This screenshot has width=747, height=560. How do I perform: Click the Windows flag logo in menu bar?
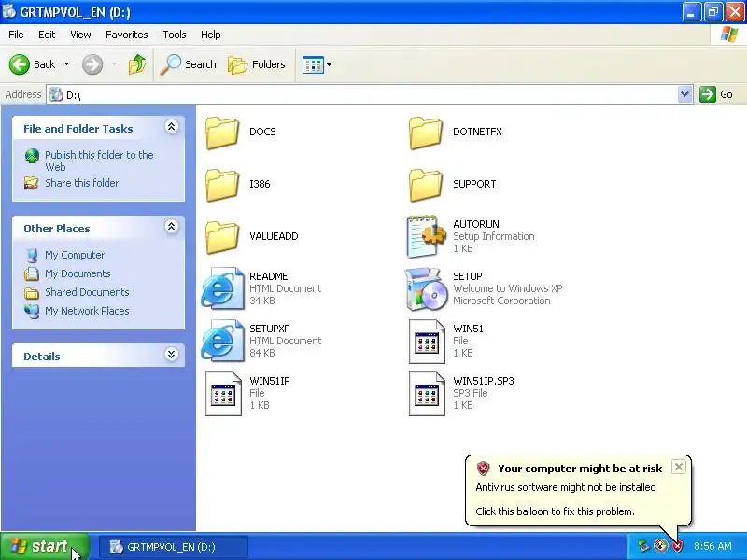coord(729,35)
